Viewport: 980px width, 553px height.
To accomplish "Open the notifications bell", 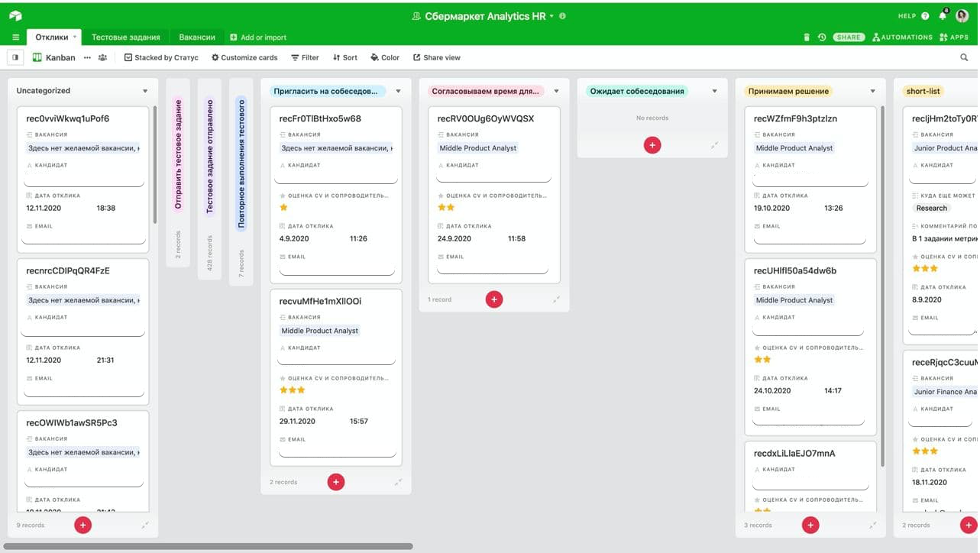I will point(943,16).
